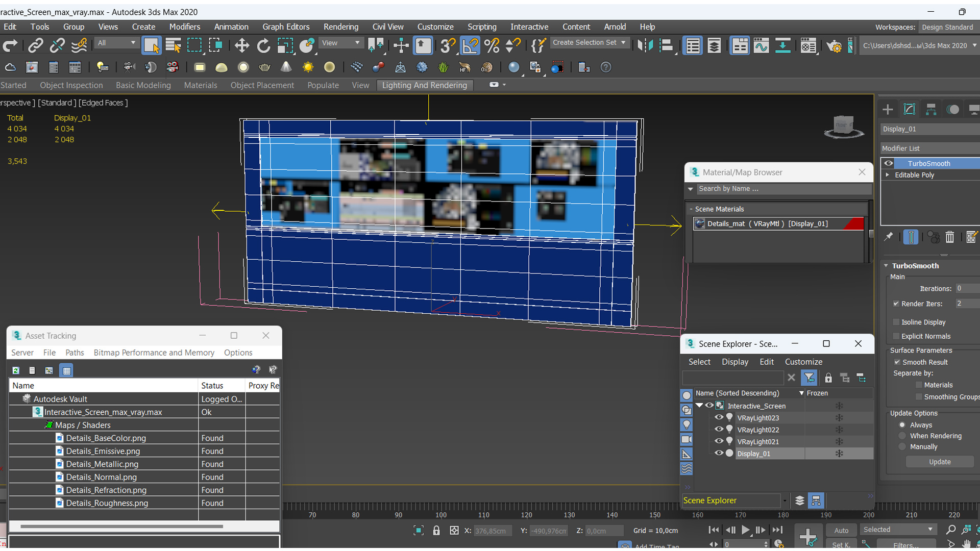Click the Asset Tracking horizontal scrollbar

tap(121, 526)
